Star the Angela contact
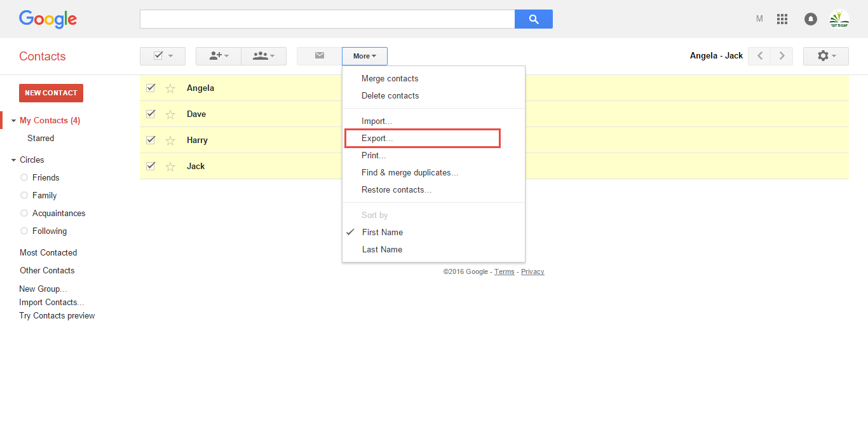Image resolution: width=868 pixels, height=424 pixels. point(170,88)
